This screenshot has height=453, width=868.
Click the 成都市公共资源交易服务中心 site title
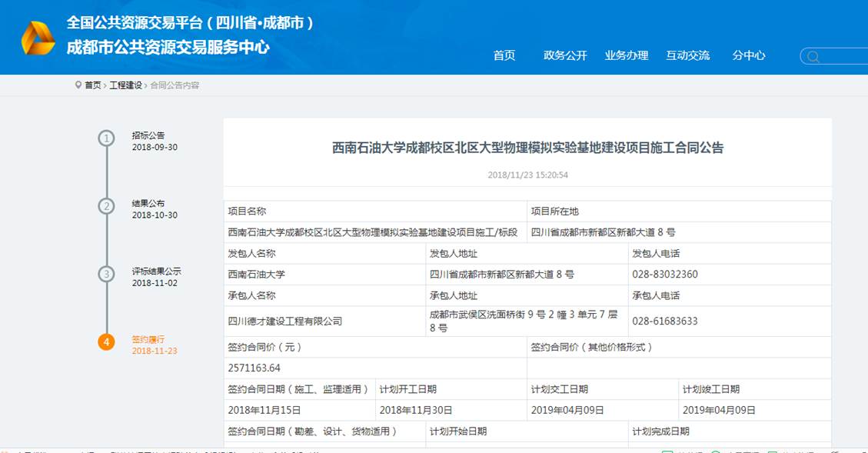tap(168, 47)
